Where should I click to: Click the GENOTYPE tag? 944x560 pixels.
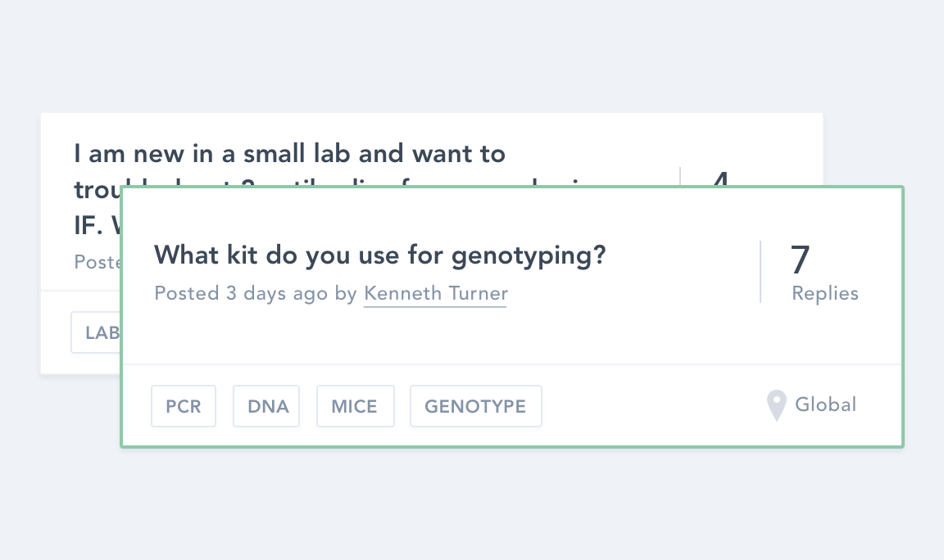click(x=475, y=406)
